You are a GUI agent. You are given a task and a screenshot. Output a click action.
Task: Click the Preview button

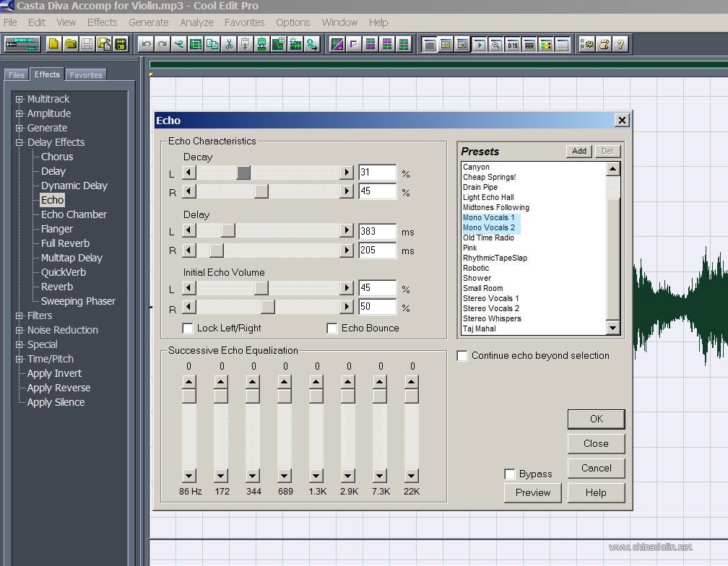pos(532,492)
